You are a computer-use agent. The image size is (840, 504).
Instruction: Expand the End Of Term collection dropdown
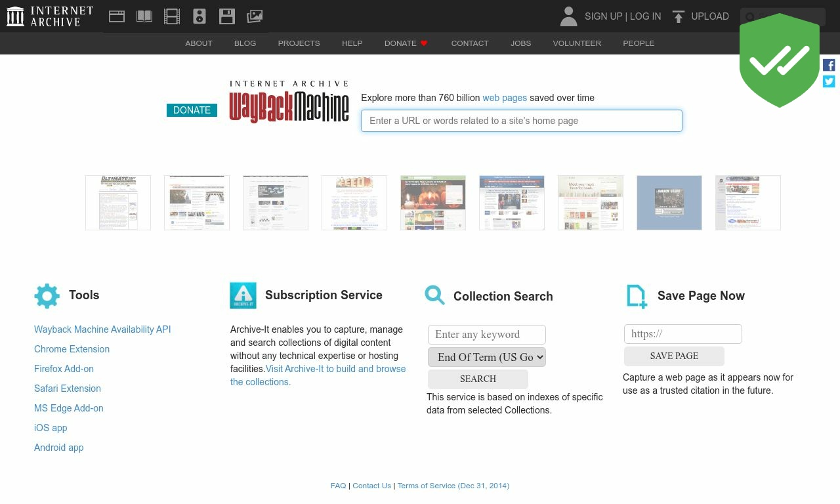pos(487,357)
